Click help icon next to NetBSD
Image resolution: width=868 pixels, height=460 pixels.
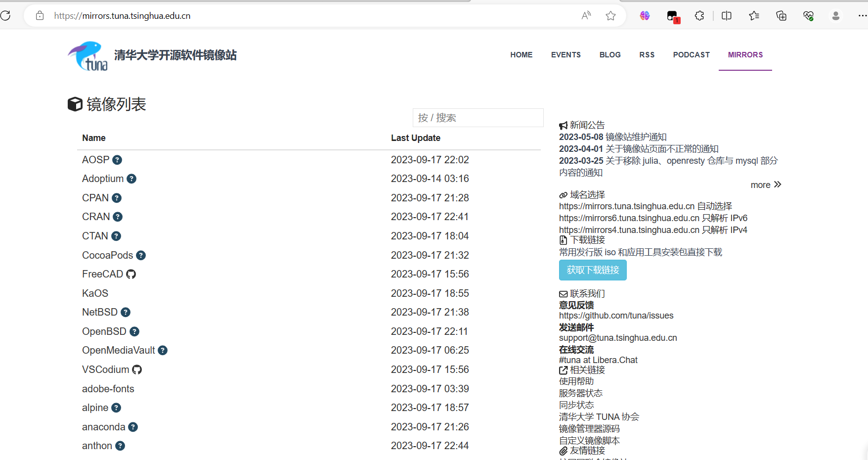coord(126,312)
